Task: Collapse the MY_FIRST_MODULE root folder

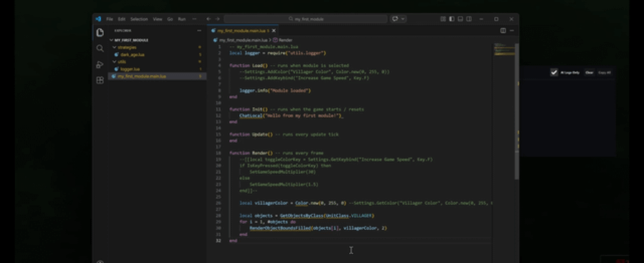Action: coord(132,40)
